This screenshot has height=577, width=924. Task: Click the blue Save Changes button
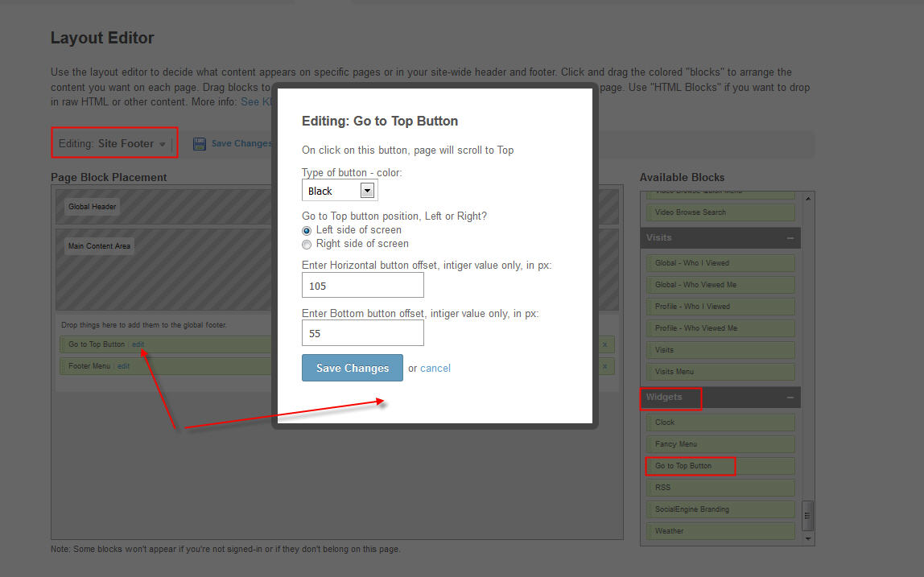pos(353,368)
